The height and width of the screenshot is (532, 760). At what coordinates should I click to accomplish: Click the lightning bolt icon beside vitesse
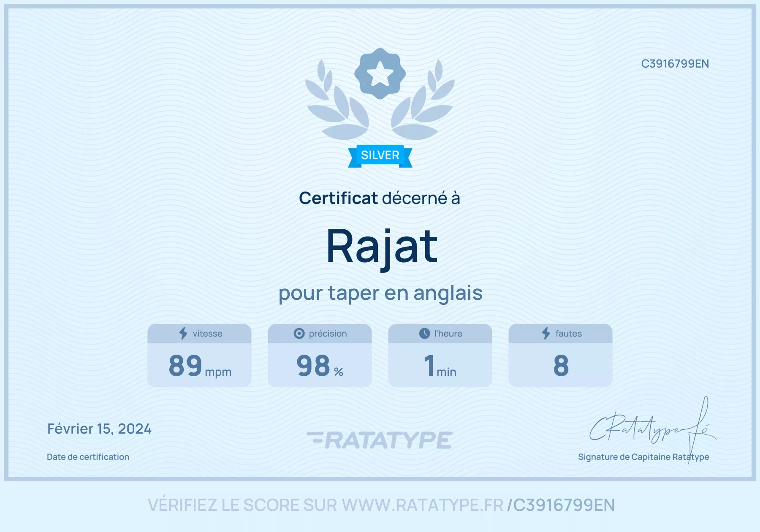pos(183,333)
